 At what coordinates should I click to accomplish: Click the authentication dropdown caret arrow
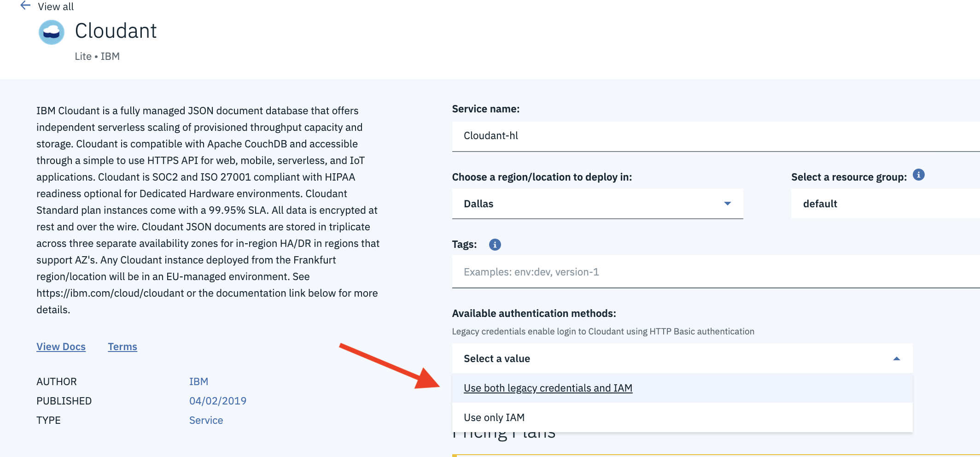click(896, 358)
